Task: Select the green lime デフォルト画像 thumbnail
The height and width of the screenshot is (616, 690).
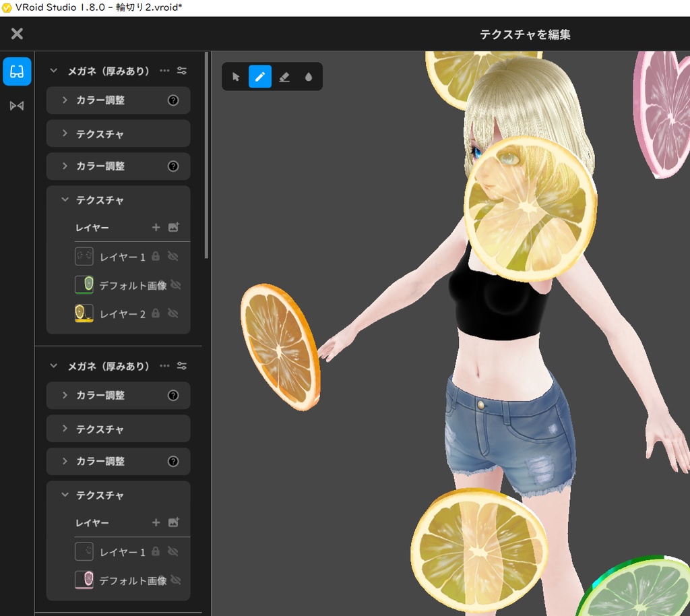Action: pyautogui.click(x=84, y=284)
